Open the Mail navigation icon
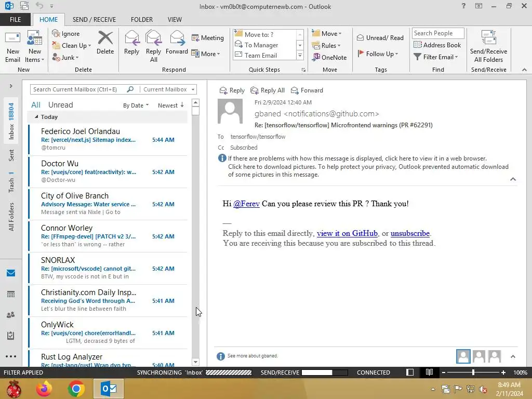This screenshot has height=399, width=532. [11, 273]
